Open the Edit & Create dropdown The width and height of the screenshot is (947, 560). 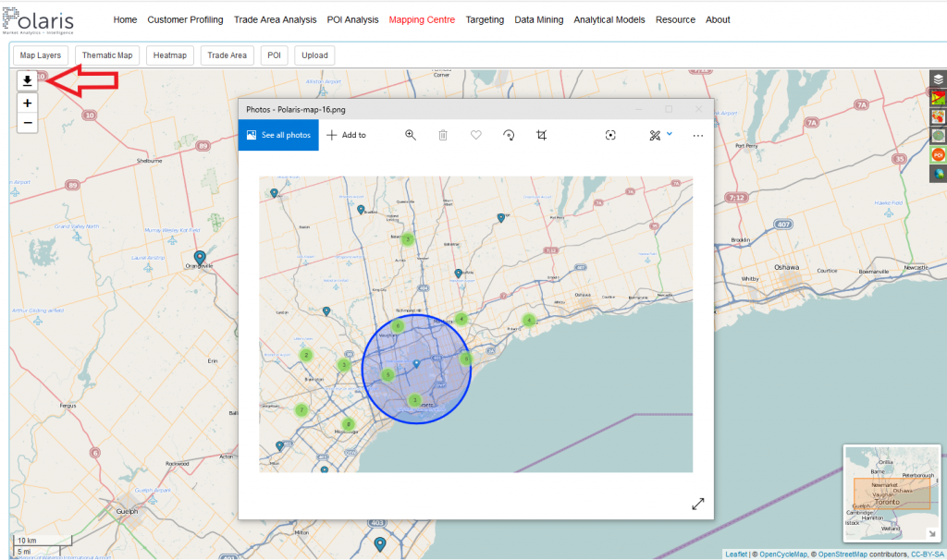[x=660, y=135]
